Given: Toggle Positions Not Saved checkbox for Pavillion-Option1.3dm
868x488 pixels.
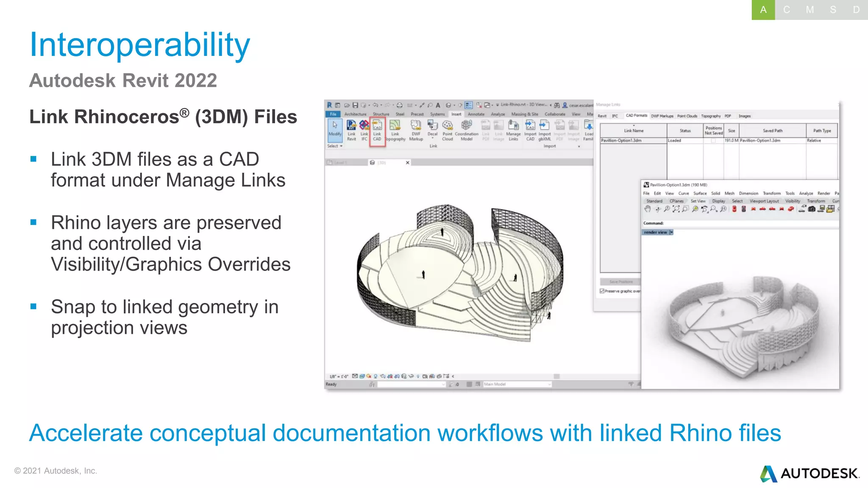Looking at the screenshot, I should click(x=713, y=141).
